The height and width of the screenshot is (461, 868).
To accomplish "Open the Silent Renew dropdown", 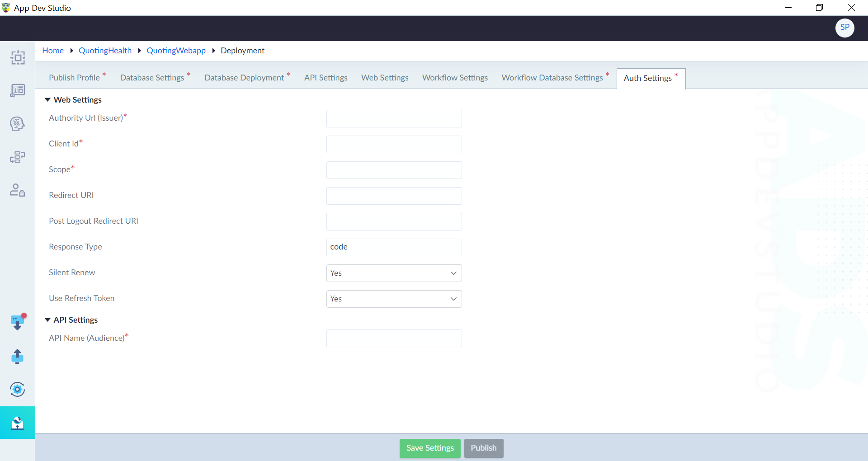I will pos(394,273).
